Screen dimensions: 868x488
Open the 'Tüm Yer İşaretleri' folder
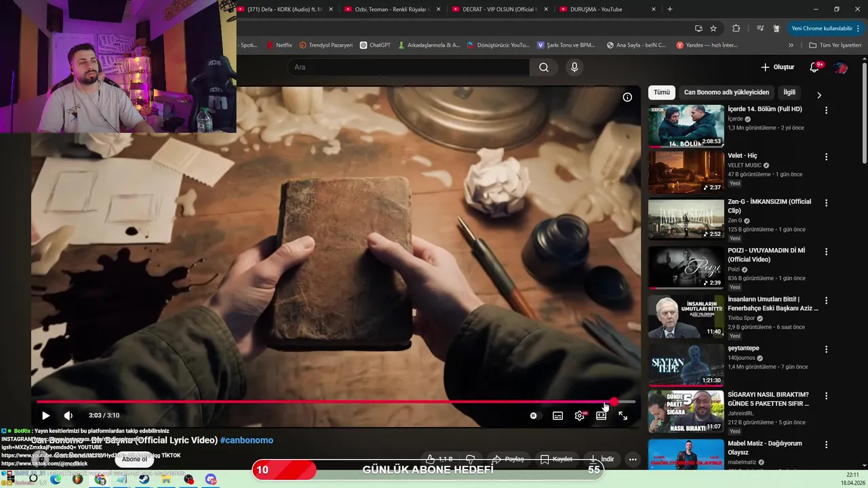(835, 45)
